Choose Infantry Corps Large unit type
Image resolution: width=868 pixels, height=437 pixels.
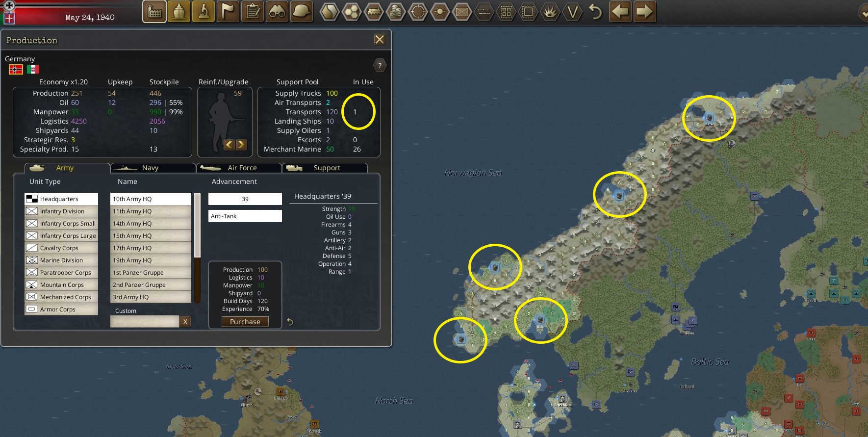[61, 235]
